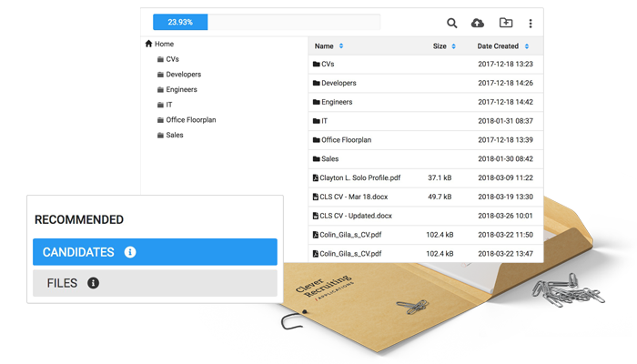637x364 pixels.
Task: Open Home in the folder tree
Action: coord(164,44)
